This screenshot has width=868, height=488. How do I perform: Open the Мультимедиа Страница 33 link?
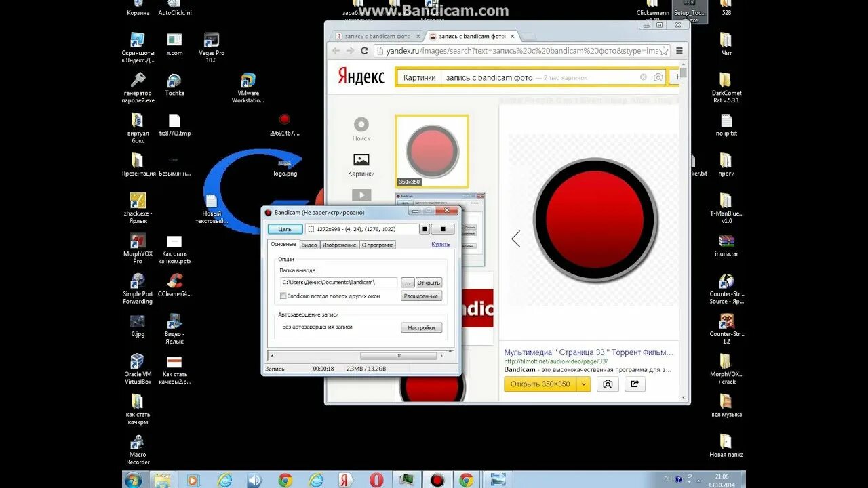click(x=588, y=352)
